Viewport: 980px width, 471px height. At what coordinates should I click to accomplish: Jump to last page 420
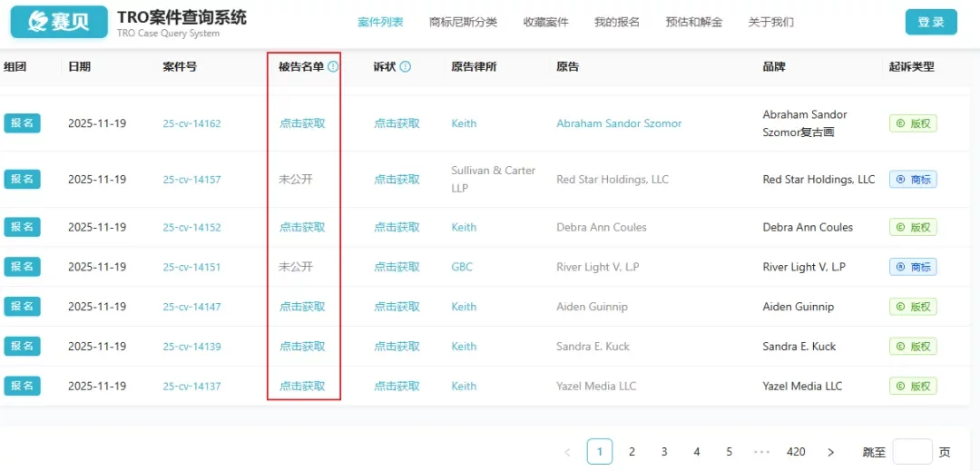click(796, 452)
